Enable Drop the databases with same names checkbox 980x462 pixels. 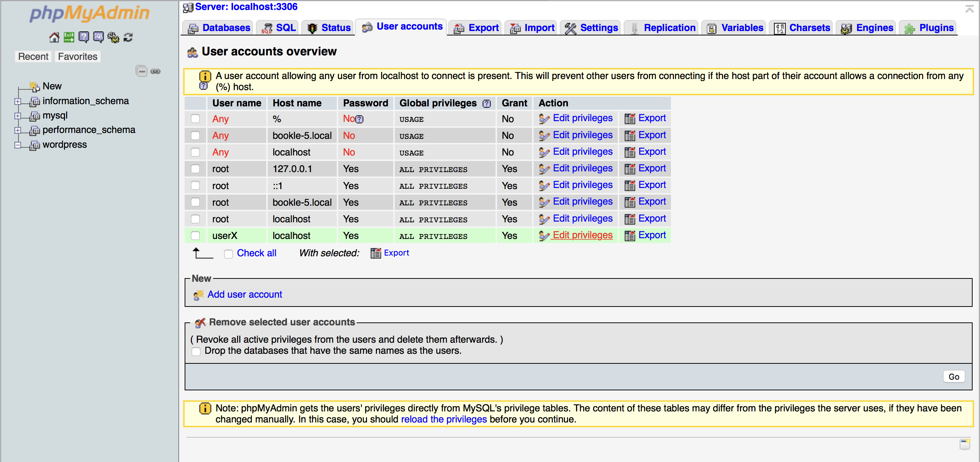[x=196, y=351]
